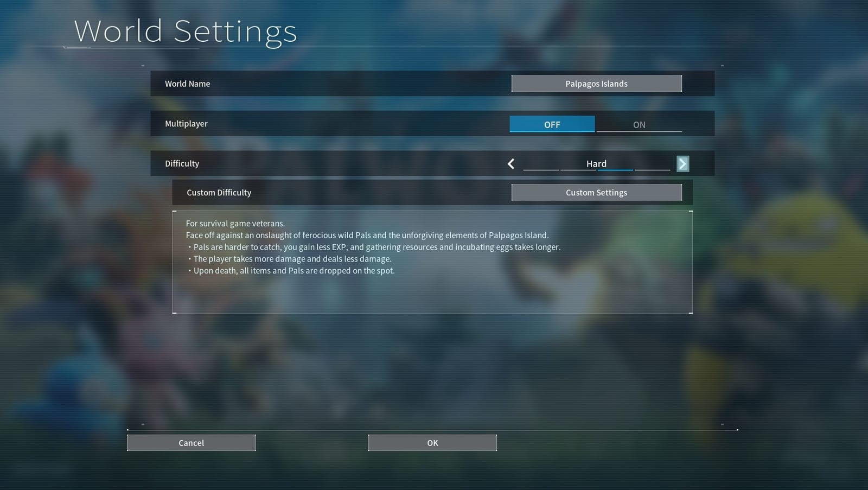868x490 pixels.
Task: Toggle the Multiplayer setting
Action: coord(639,124)
